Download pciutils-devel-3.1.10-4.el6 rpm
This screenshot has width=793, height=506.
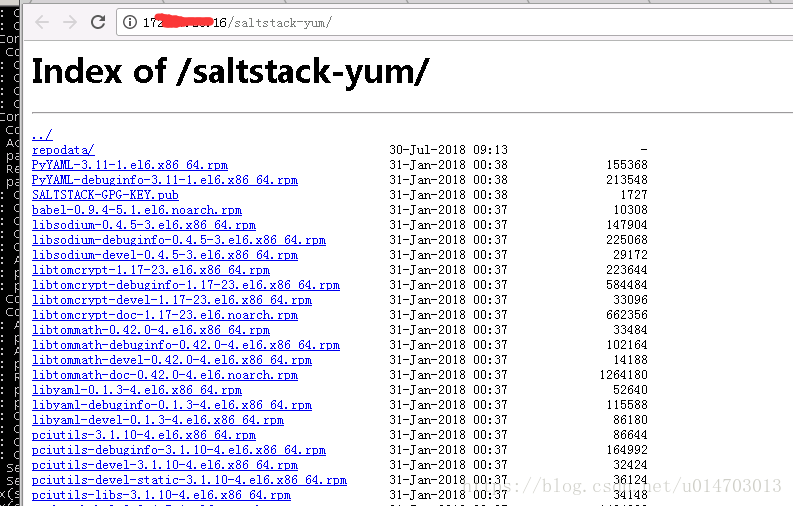165,465
